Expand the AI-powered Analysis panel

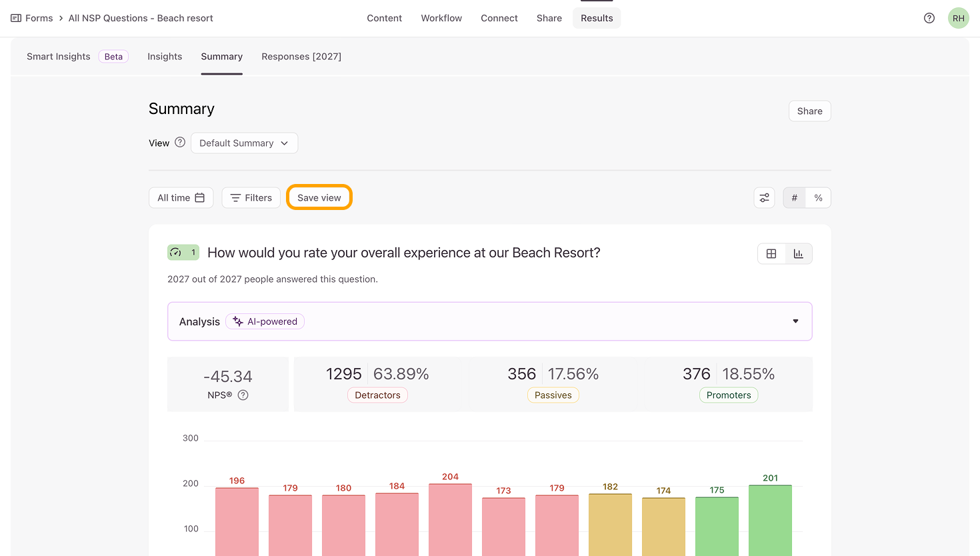(795, 321)
